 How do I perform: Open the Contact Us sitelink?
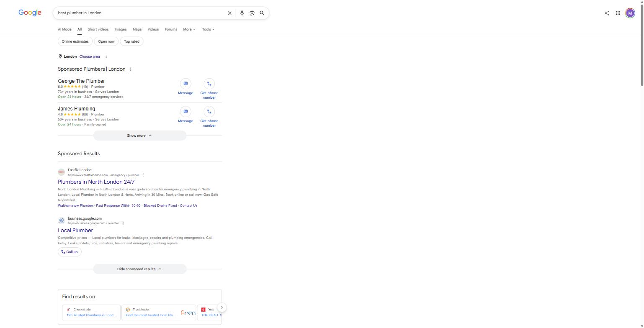[x=188, y=205]
